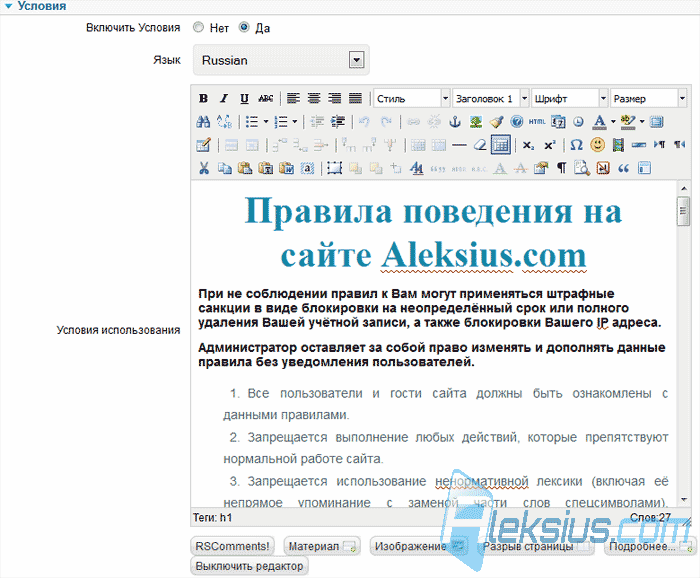The height and width of the screenshot is (578, 700).
Task: Select all content in the editor
Action: pyautogui.click(x=308, y=168)
